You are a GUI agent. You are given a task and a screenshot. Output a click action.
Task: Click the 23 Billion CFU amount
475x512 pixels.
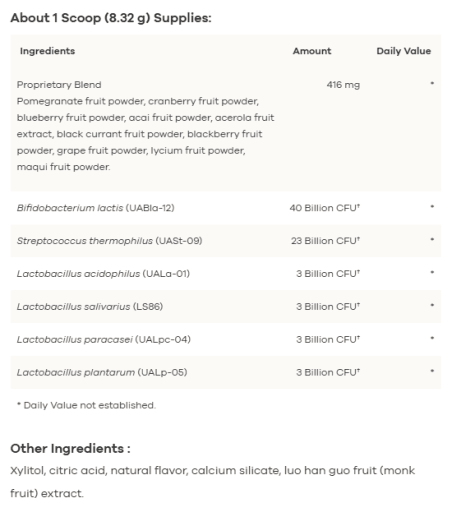(325, 241)
